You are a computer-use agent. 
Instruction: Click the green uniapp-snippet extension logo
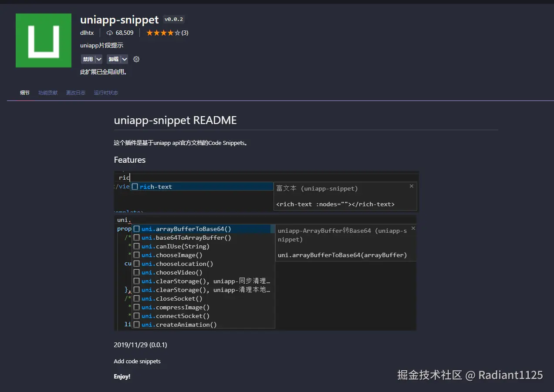tap(44, 40)
